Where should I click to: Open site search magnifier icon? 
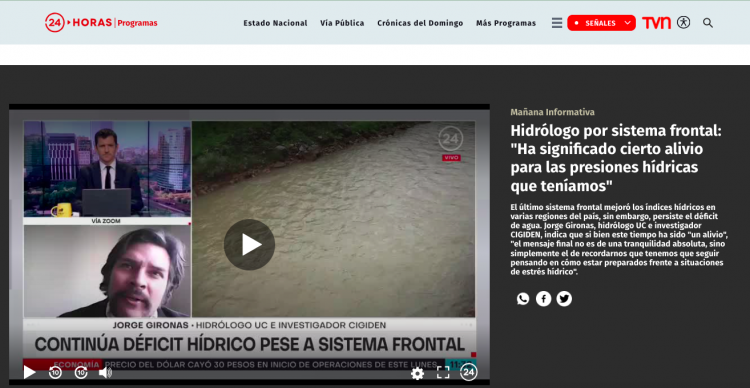pos(708,23)
